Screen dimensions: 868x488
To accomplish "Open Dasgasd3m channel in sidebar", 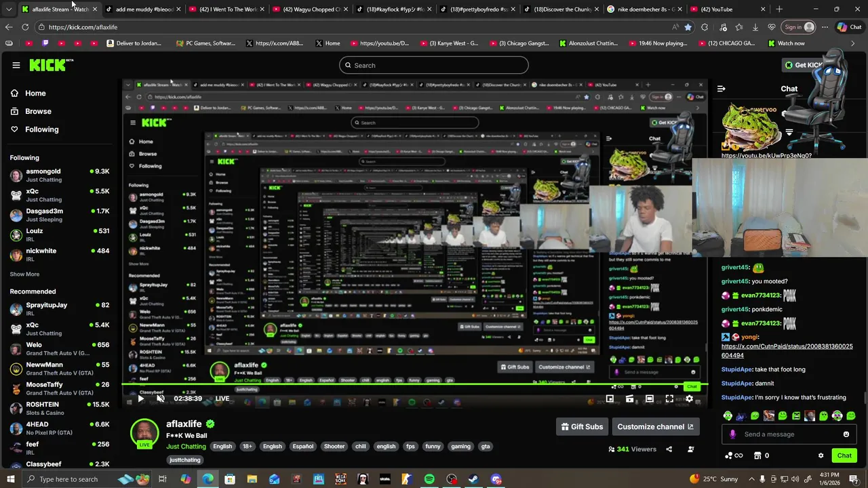I will tap(60, 215).
